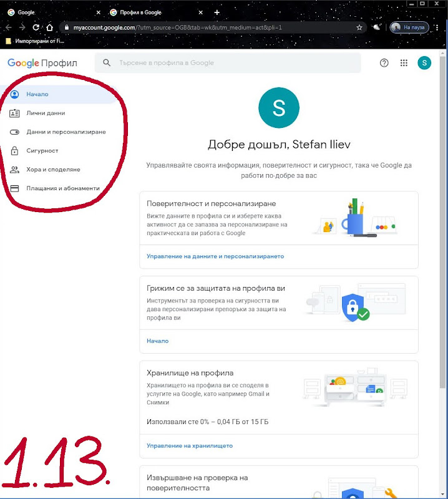Open the Google Help question mark icon
This screenshot has height=499, width=448.
[384, 63]
